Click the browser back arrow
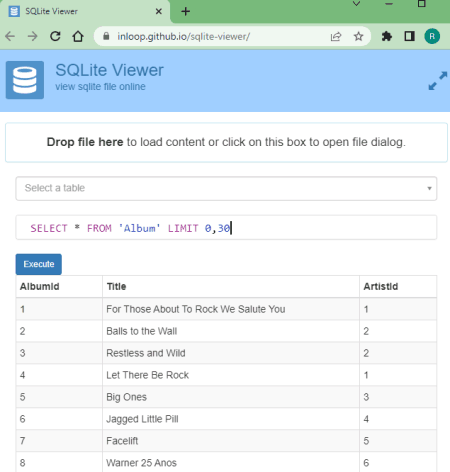 click(10, 36)
